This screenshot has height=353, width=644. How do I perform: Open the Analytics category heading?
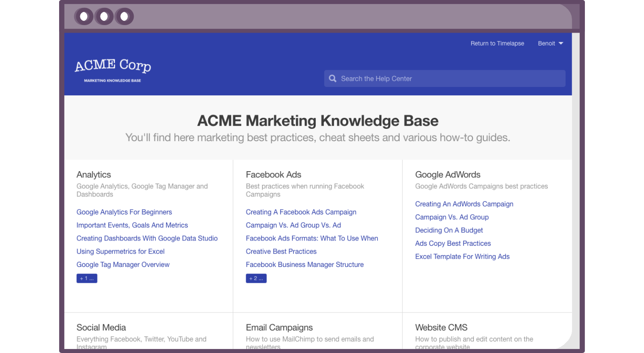coord(94,175)
